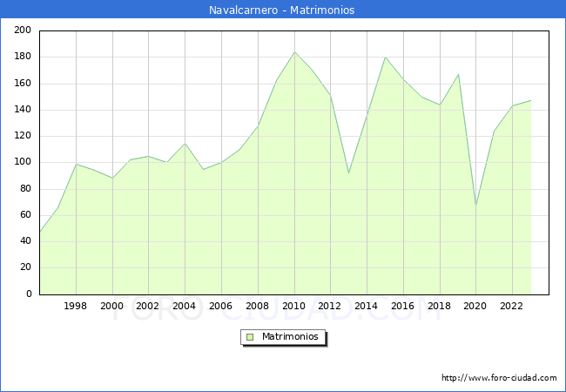Screen dimensions: 566x392
Task: Select the Matrimonios legend label
Action: coord(290,336)
